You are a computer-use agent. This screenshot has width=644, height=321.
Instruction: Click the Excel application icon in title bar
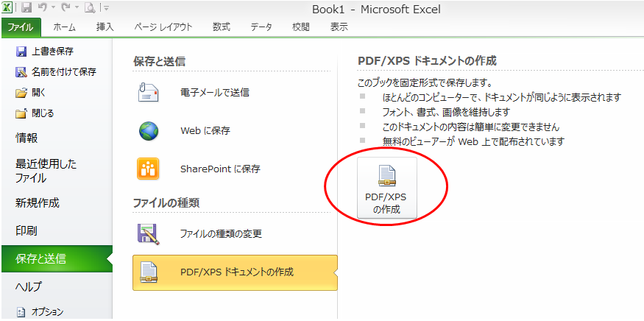pyautogui.click(x=7, y=7)
